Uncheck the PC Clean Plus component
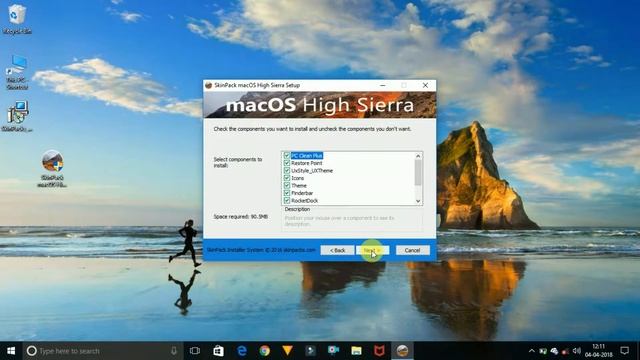Viewport: 640px width, 360px height. (287, 156)
